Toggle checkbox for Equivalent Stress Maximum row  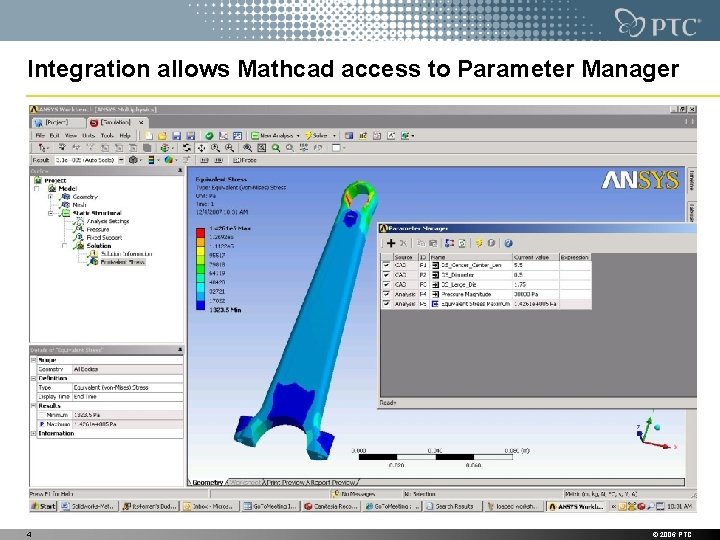(386, 304)
